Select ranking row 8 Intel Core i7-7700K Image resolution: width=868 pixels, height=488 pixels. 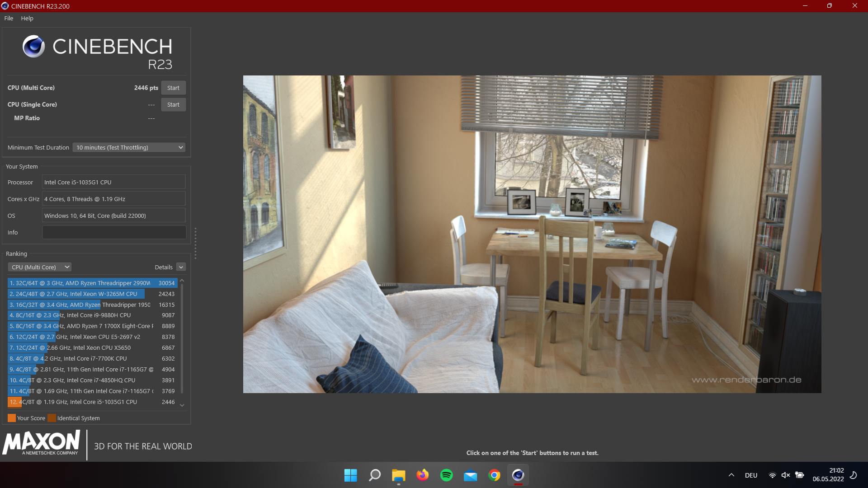click(92, 358)
